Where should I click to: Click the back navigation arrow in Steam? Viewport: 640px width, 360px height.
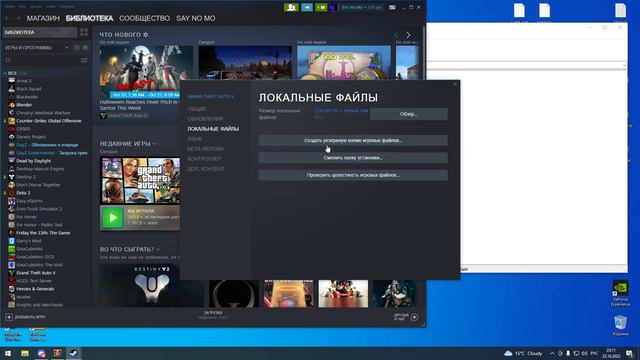(x=7, y=18)
